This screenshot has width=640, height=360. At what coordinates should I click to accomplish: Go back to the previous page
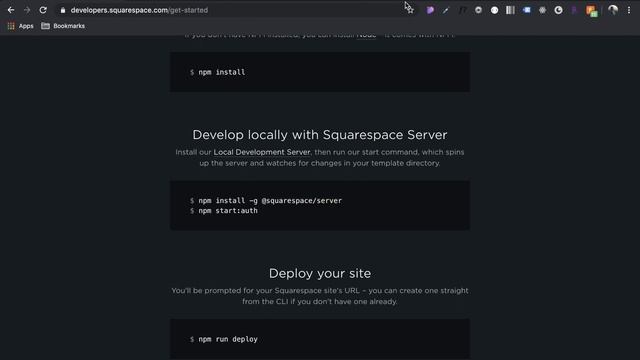point(11,10)
